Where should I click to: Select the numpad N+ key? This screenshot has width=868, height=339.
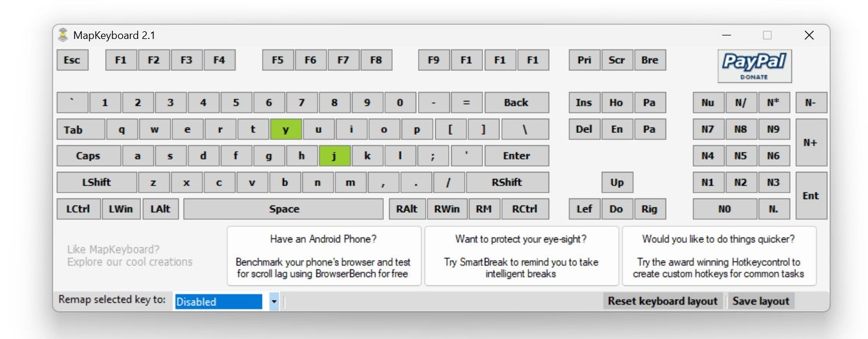(811, 142)
